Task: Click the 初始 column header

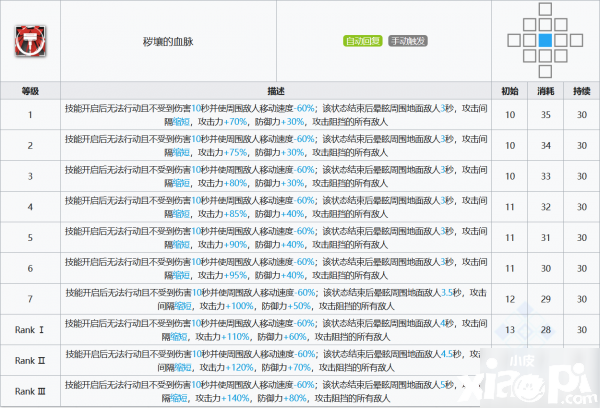Action: pos(510,91)
